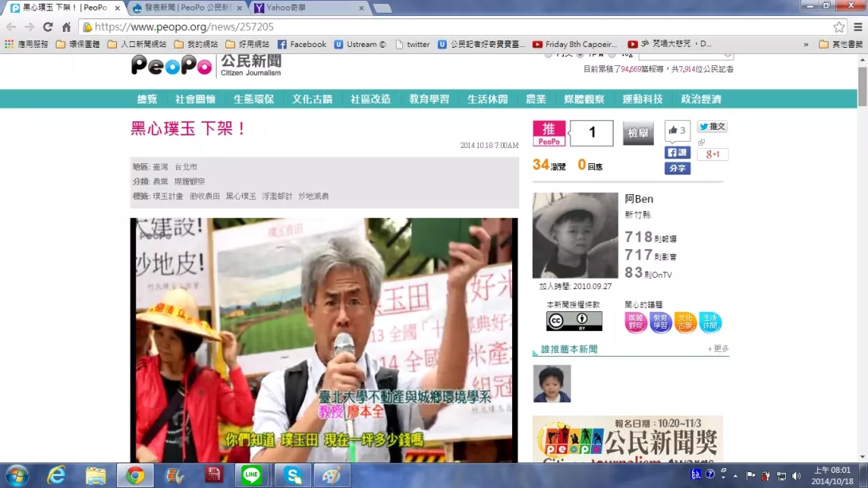Switch to the Yahoo奇摩 browser tab
This screenshot has width=868, height=488.
(307, 8)
